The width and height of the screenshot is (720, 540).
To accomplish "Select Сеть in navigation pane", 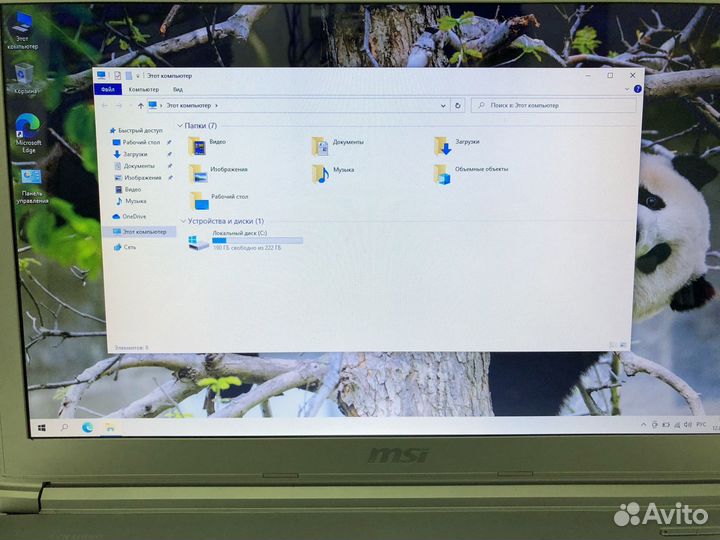I will point(125,247).
